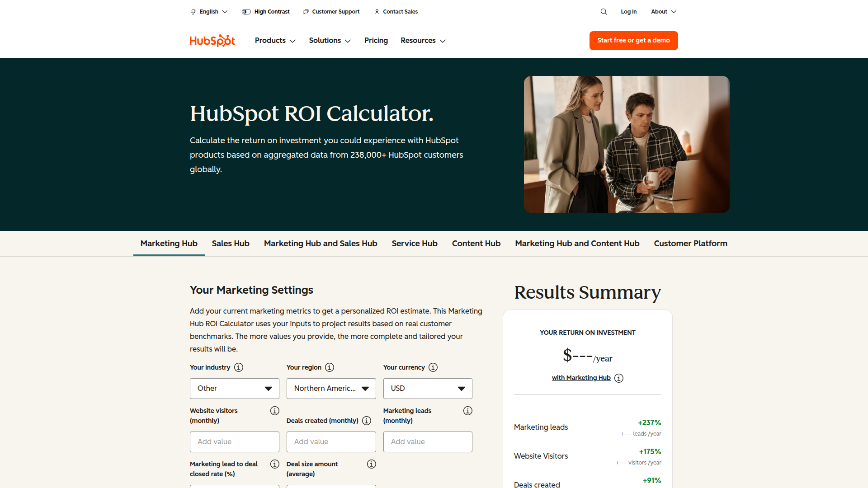Click info icon beside with Marketing Hub
Viewport: 868px width, 488px height.
tap(619, 378)
